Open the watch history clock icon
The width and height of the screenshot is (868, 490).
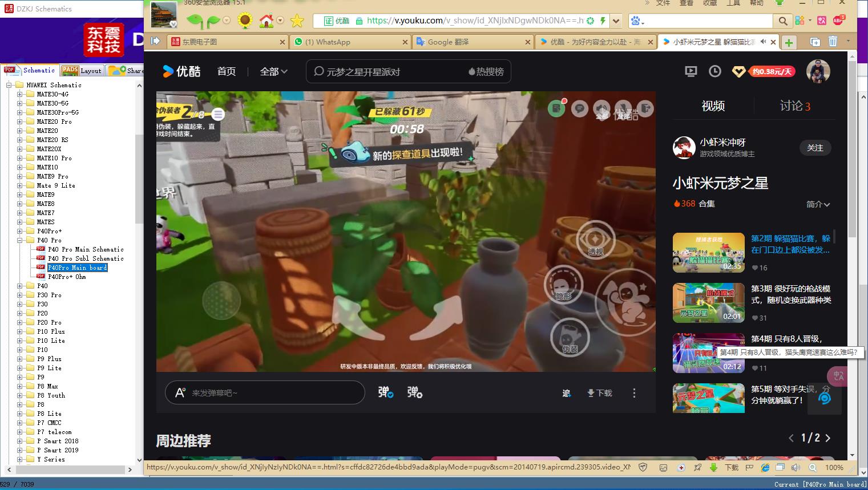point(714,71)
